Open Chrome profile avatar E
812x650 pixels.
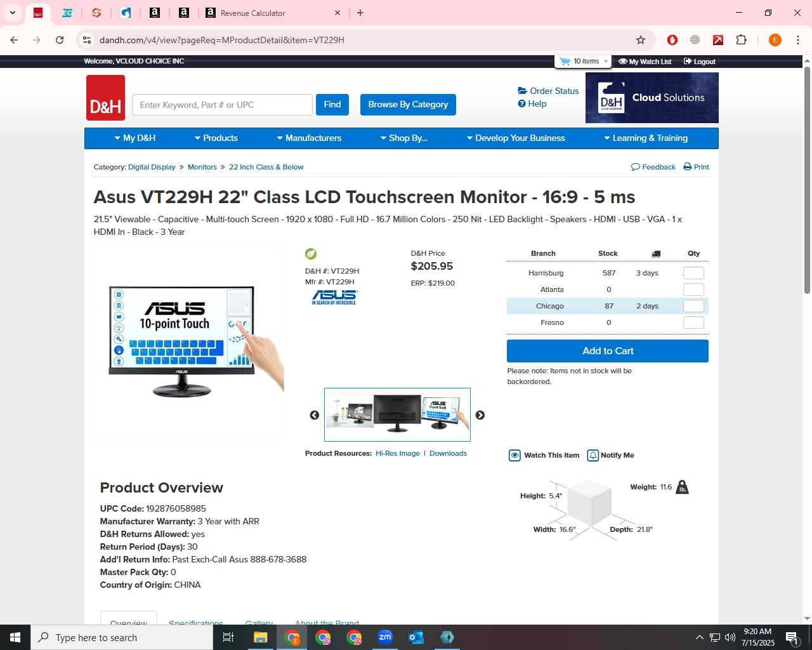click(x=775, y=40)
